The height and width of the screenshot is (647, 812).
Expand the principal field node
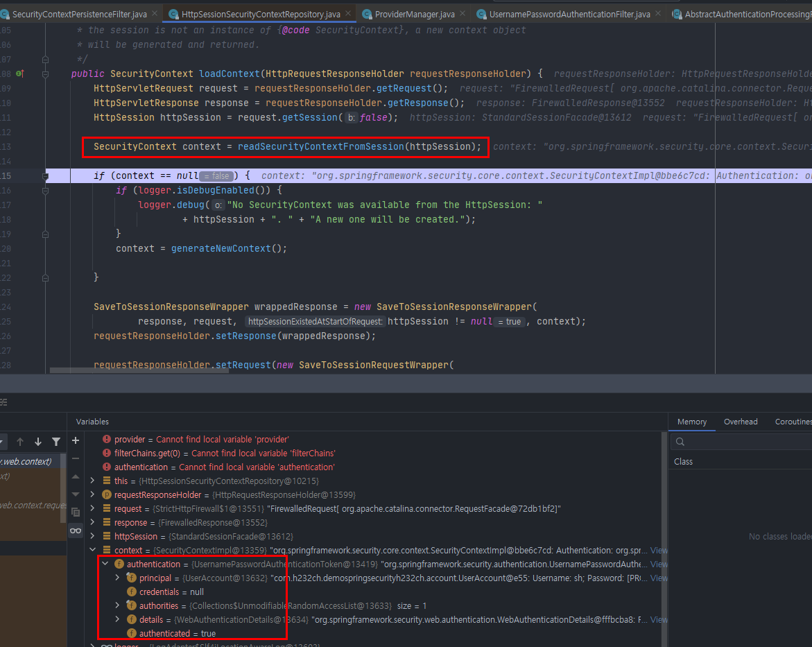click(118, 578)
